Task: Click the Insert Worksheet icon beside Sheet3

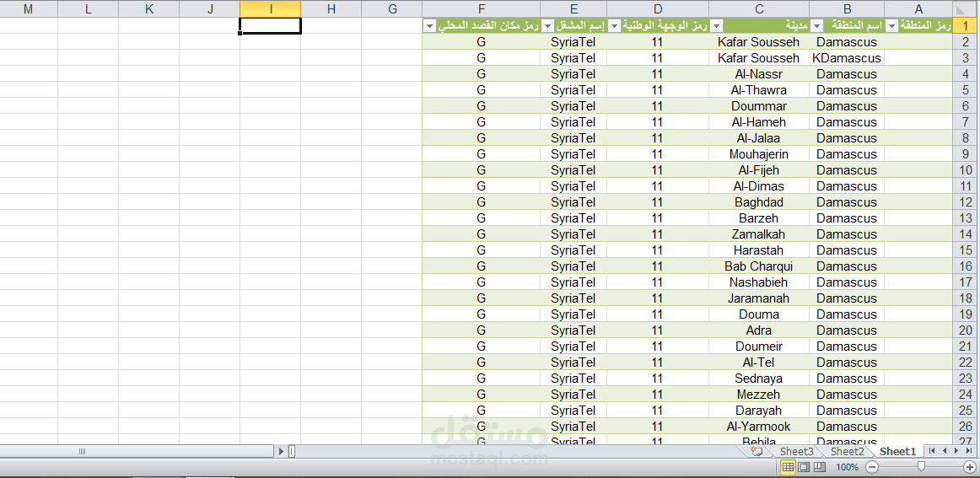Action: tap(758, 451)
